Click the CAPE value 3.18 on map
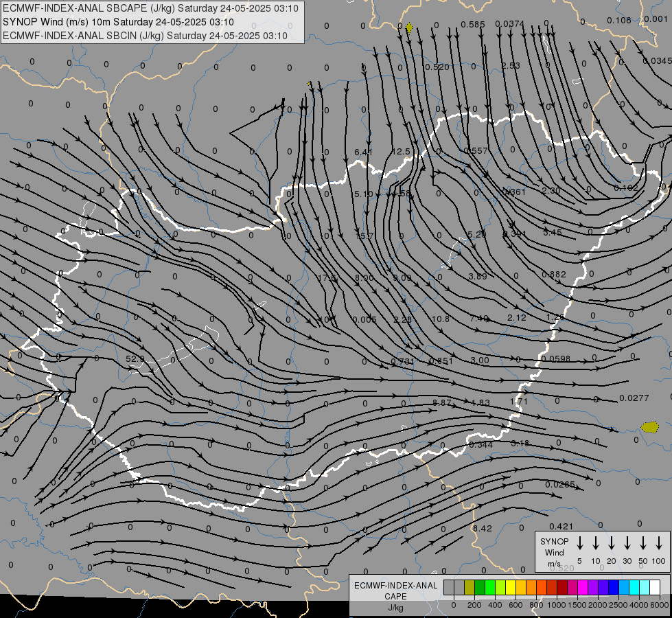Viewport: 672px width, 618px height. click(x=520, y=443)
